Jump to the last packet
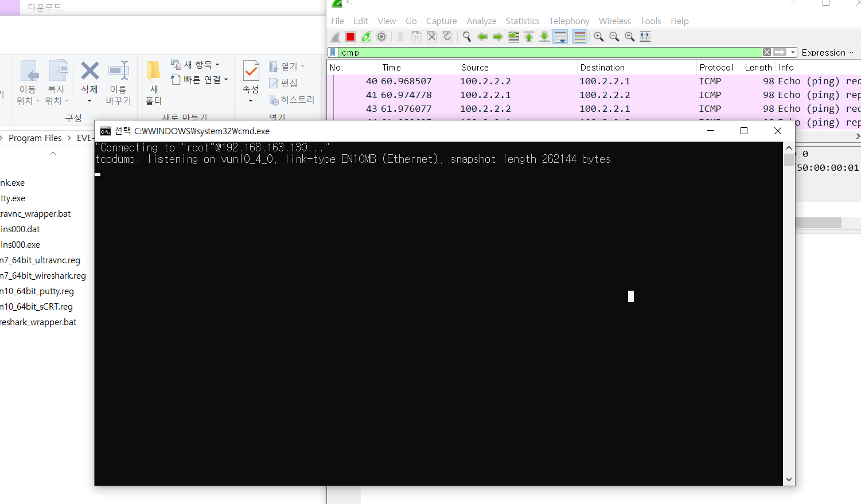The width and height of the screenshot is (861, 504). (x=543, y=36)
